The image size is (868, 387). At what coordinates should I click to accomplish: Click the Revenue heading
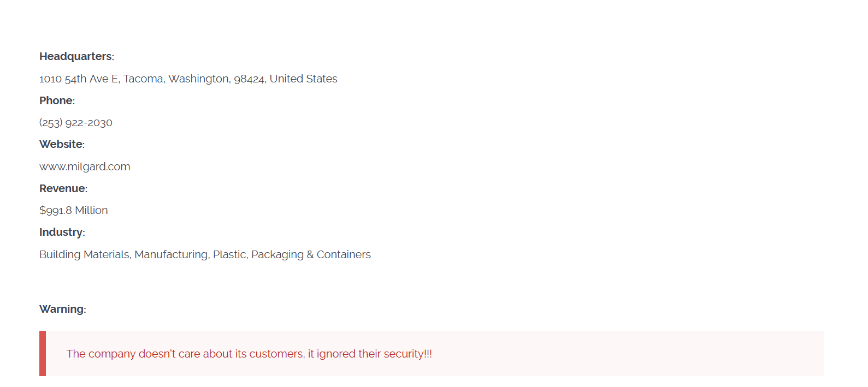pyautogui.click(x=63, y=188)
